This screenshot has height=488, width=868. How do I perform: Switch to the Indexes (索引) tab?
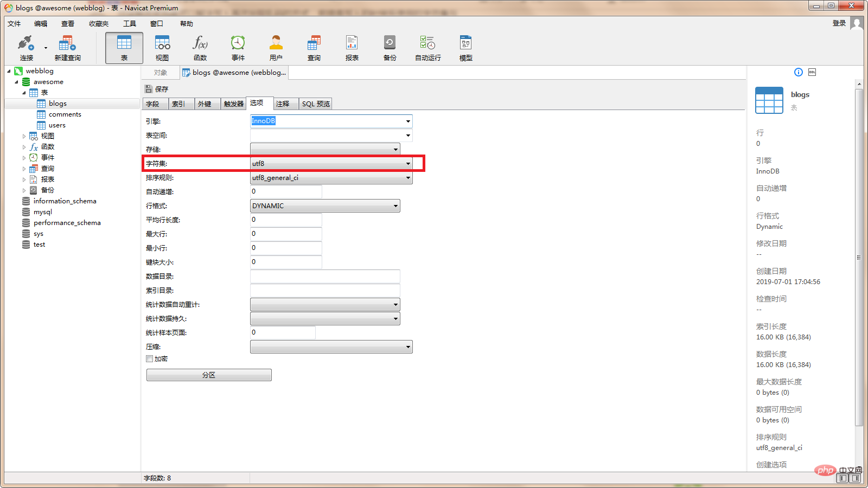click(x=181, y=104)
